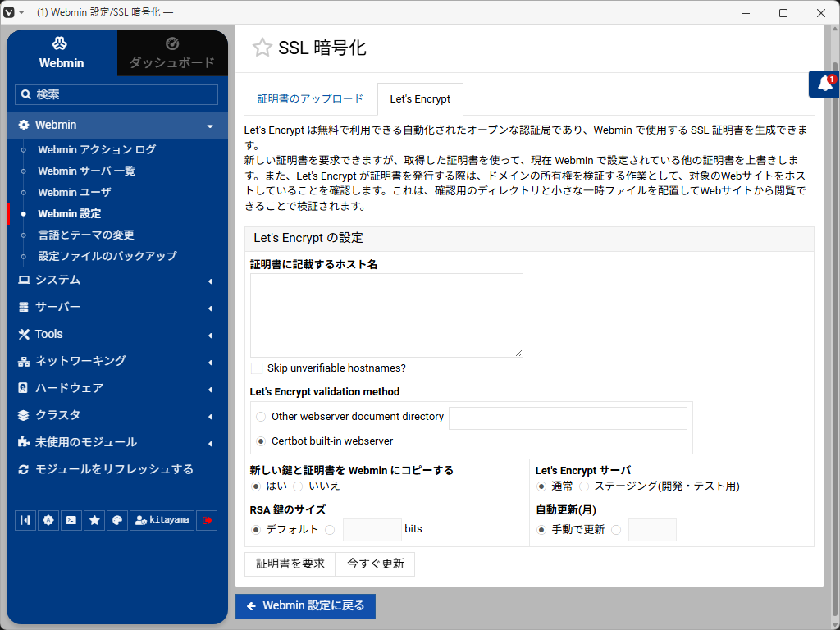Select the custom months auto-renewal radio

pyautogui.click(x=616, y=530)
